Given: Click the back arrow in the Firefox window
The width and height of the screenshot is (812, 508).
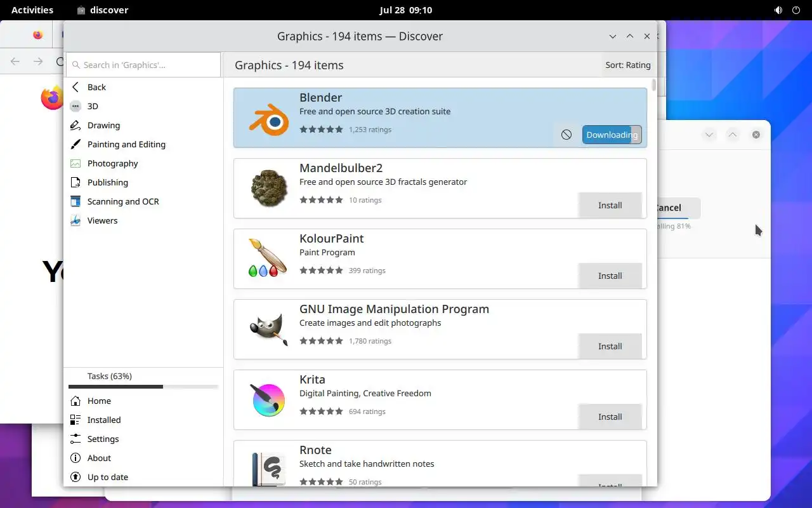Looking at the screenshot, I should click(x=15, y=62).
